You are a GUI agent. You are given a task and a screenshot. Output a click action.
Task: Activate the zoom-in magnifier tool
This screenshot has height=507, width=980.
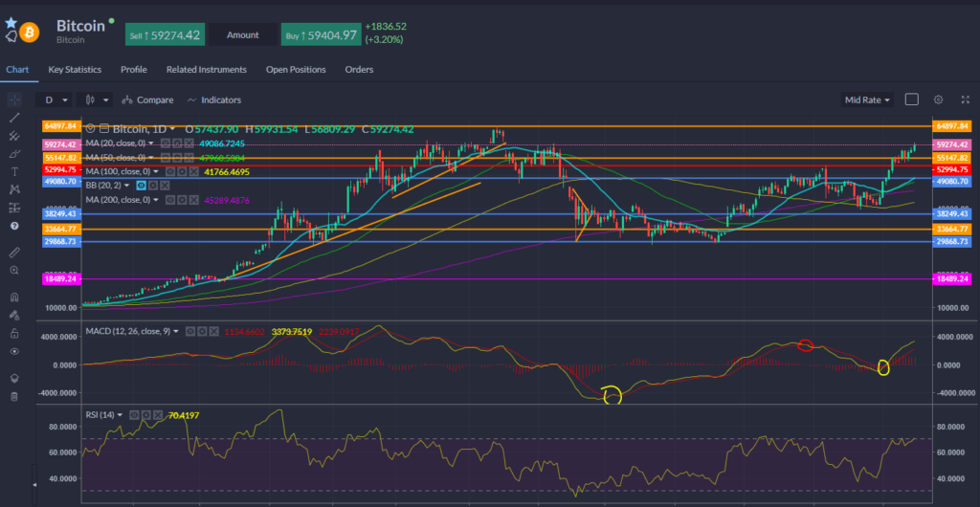(x=14, y=270)
